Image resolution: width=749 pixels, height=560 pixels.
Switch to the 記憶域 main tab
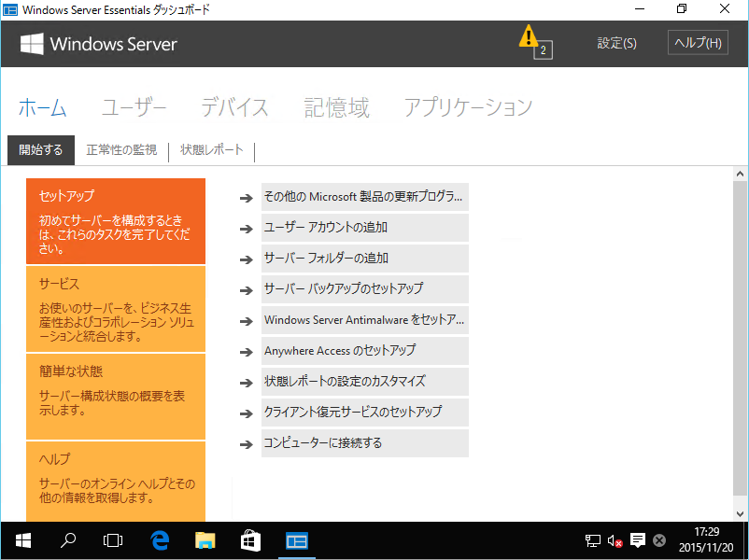point(337,107)
